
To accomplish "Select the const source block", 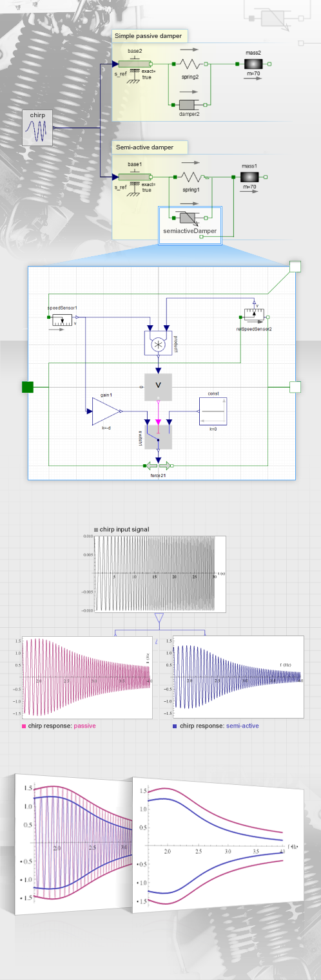I will coord(213,411).
